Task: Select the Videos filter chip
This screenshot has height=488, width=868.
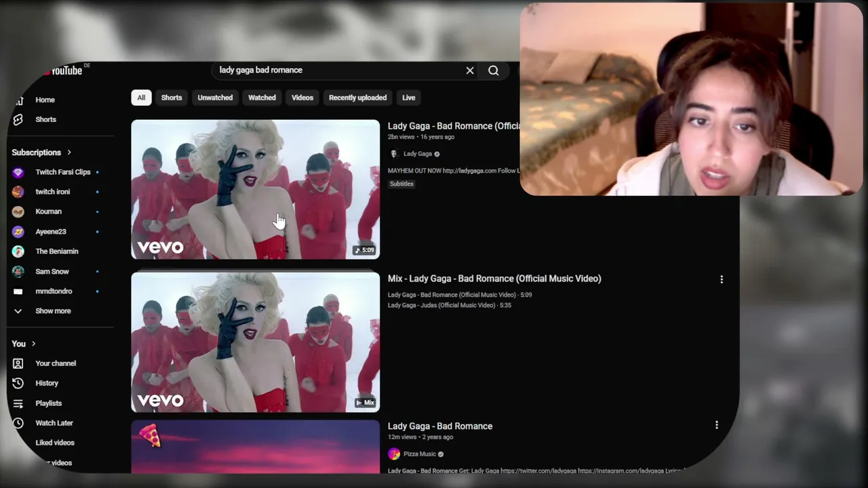Action: pos(302,98)
